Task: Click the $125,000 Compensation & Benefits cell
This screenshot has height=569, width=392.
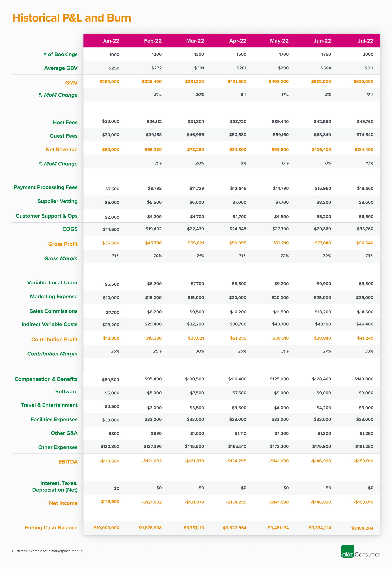Action: (279, 379)
